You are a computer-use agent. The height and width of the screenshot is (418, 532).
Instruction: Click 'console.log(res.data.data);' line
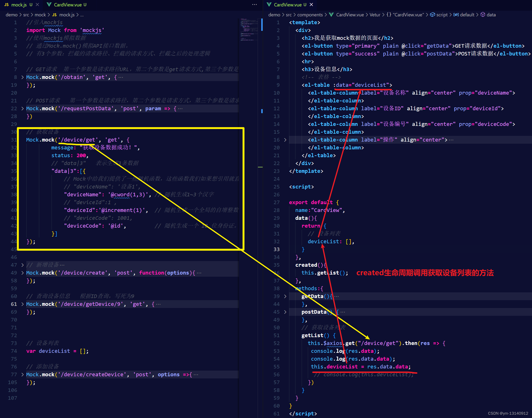click(353, 359)
